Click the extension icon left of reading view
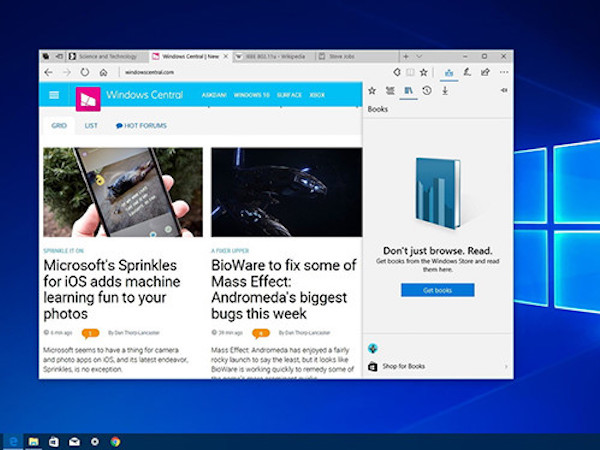Image resolution: width=600 pixels, height=450 pixels. tap(397, 72)
